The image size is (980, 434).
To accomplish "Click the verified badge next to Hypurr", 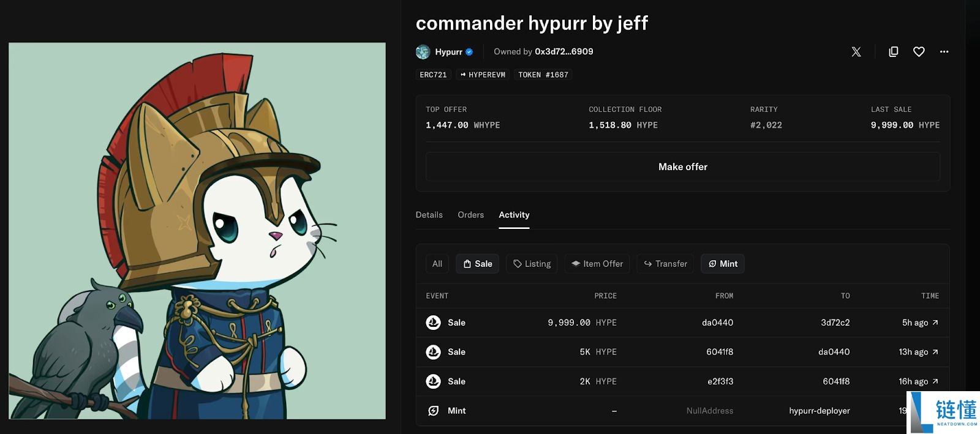I will coord(469,52).
